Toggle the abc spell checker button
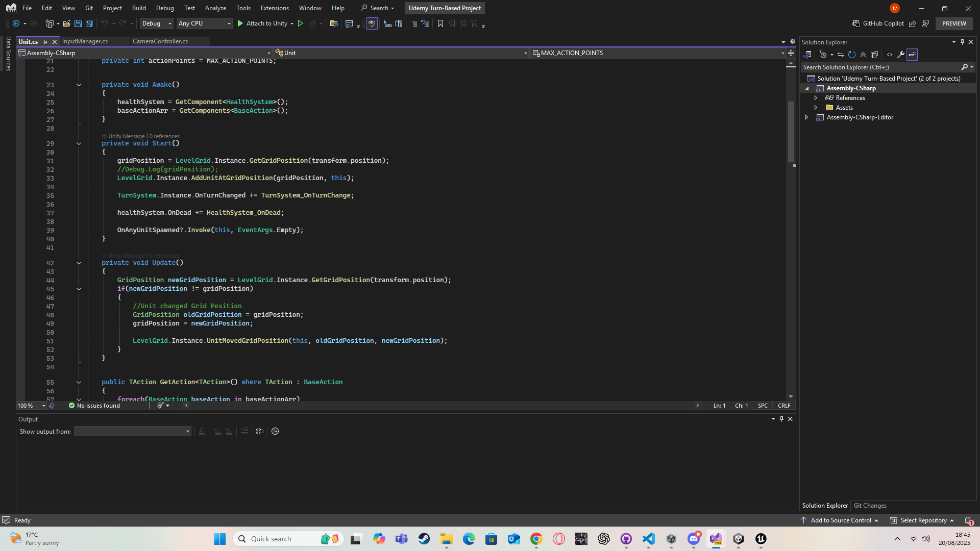The image size is (980, 551). [372, 23]
